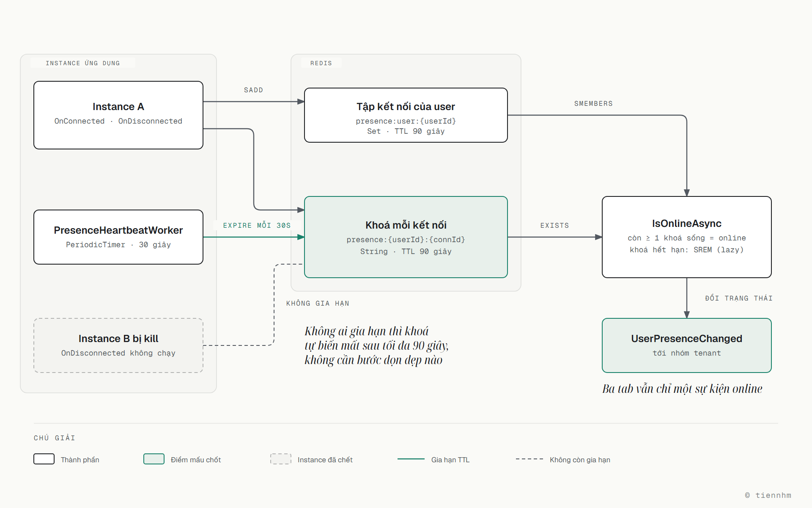
Task: Click the EXPIRE MỖI 30S label
Action: click(x=257, y=225)
